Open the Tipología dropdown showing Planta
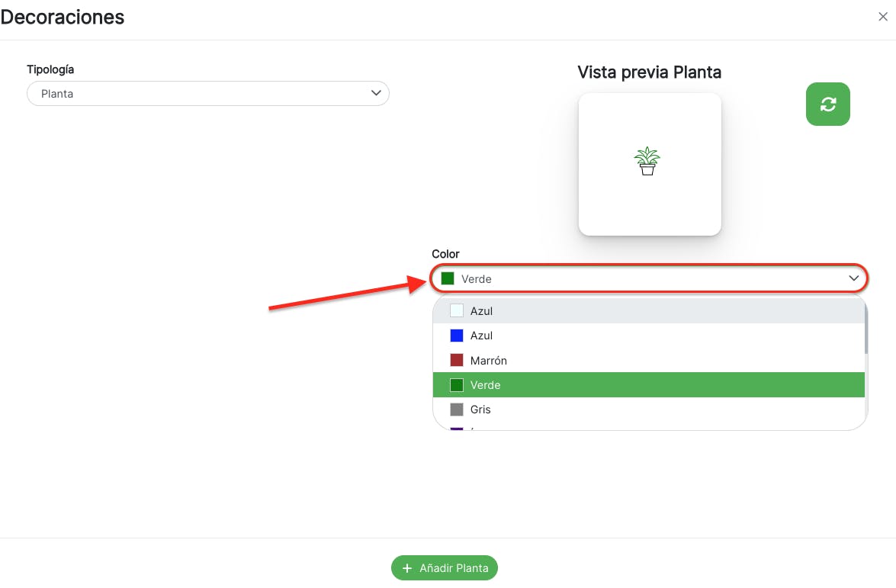896x588 pixels. (x=207, y=94)
